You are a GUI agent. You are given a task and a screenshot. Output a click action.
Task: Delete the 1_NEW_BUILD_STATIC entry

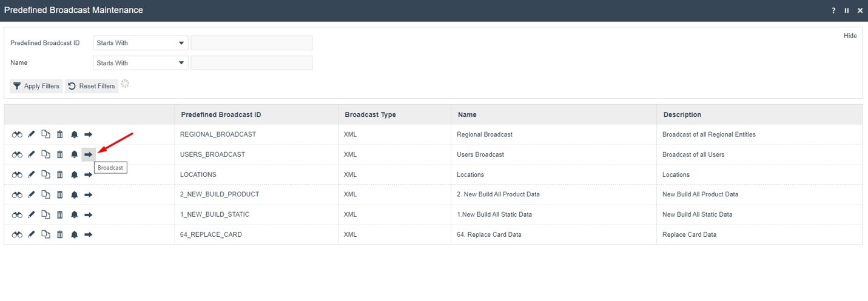click(x=59, y=214)
